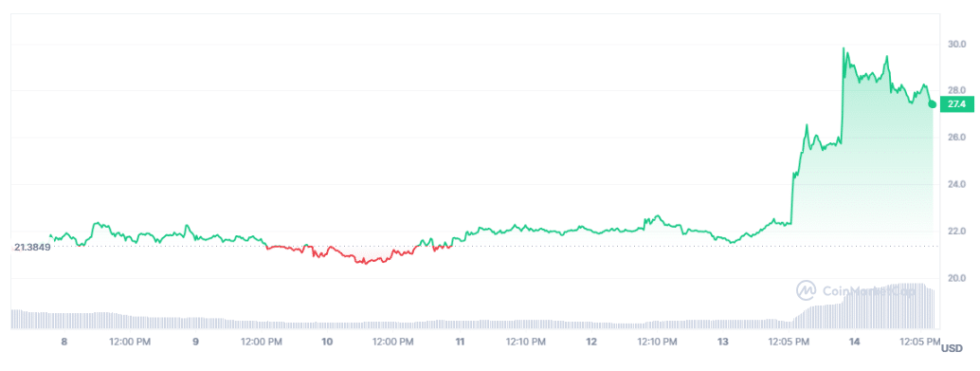Click the price spike peak near 30
This screenshot has height=371, width=980.
pos(844,48)
